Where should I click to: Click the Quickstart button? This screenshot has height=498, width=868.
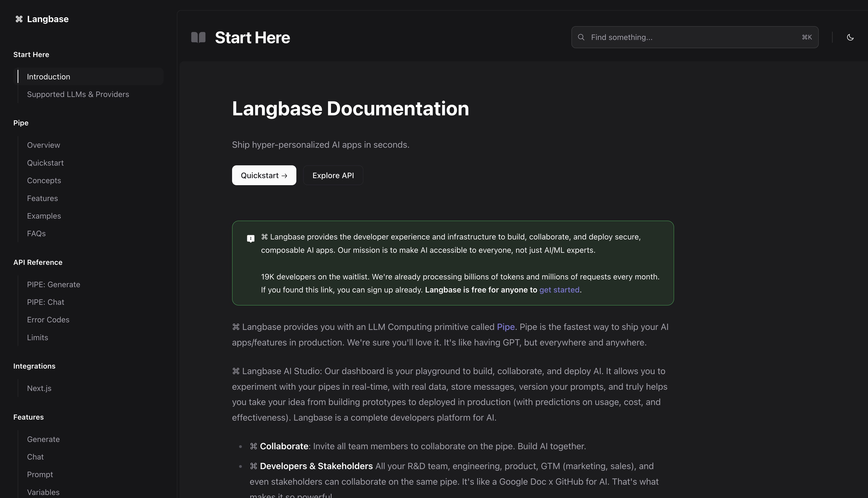click(x=263, y=175)
